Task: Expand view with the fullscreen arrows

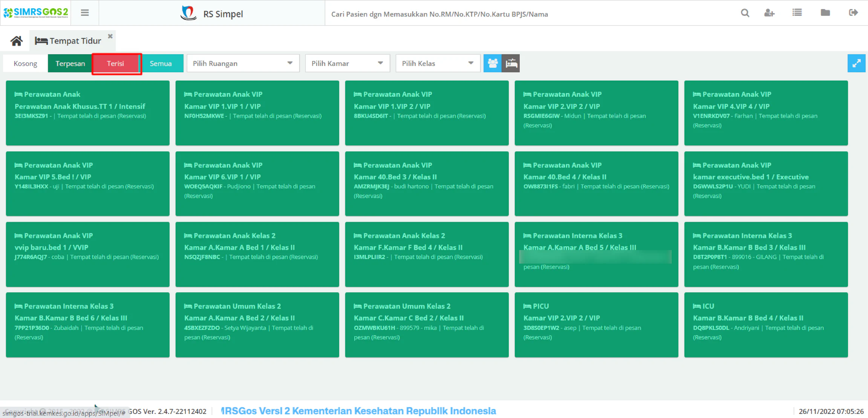Action: point(856,63)
